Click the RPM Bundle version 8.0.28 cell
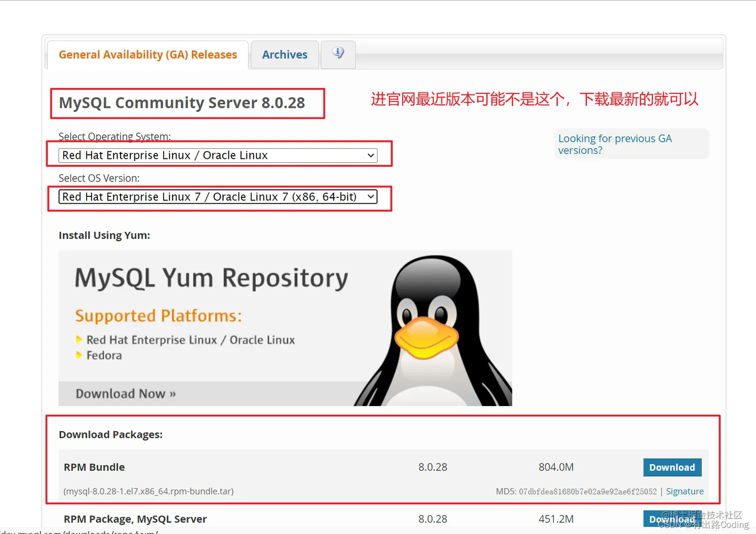The height and width of the screenshot is (534, 756). tap(432, 467)
